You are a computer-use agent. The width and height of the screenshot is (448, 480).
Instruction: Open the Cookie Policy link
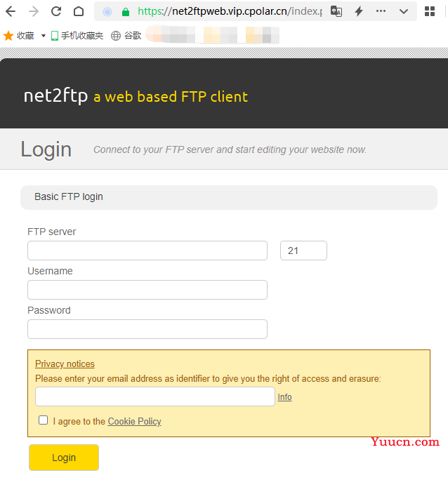point(134,421)
